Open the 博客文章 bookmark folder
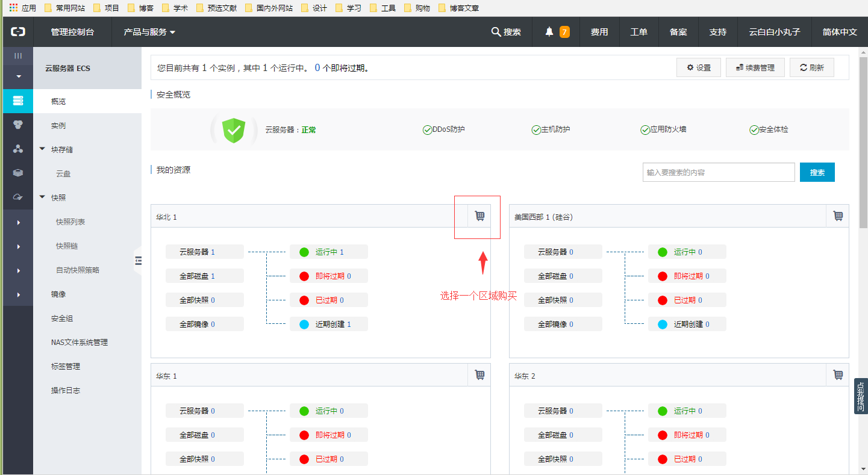The height and width of the screenshot is (475, 868). tap(459, 8)
